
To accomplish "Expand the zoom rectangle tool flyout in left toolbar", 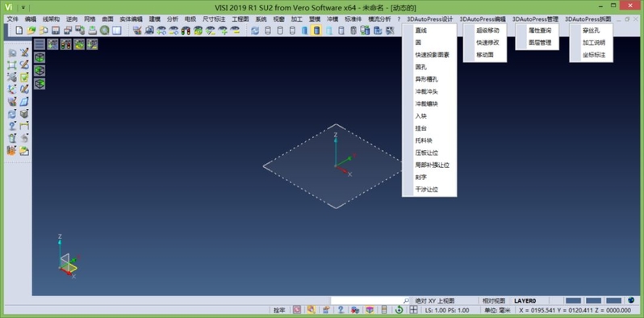I will click(x=12, y=65).
